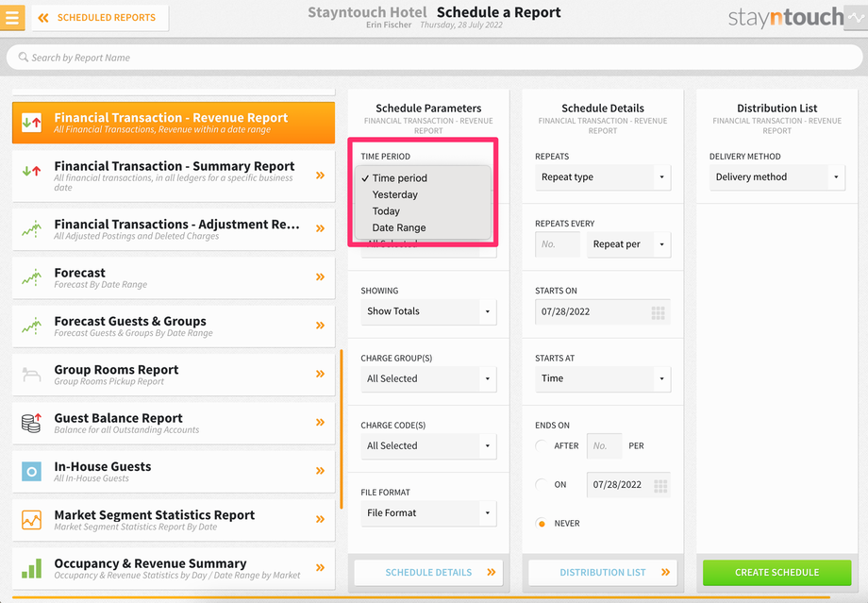Click the search magnifier icon
The image size is (868, 603).
24,57
